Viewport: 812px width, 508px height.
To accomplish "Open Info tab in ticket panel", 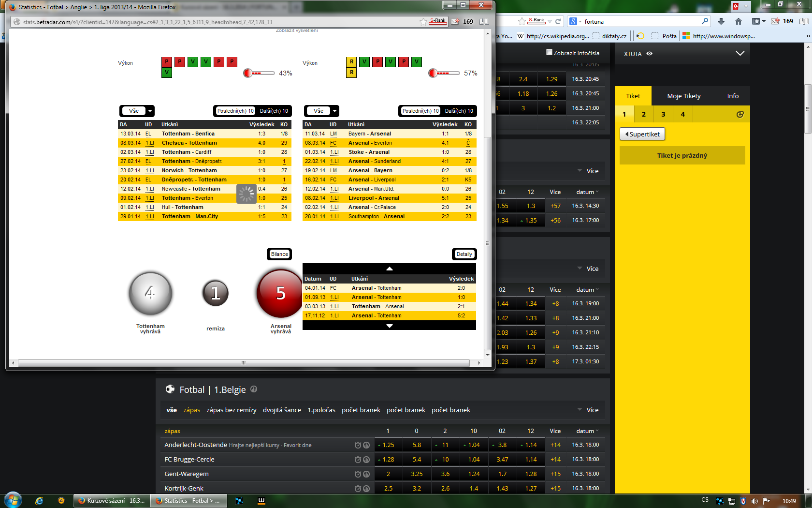I will coord(733,96).
